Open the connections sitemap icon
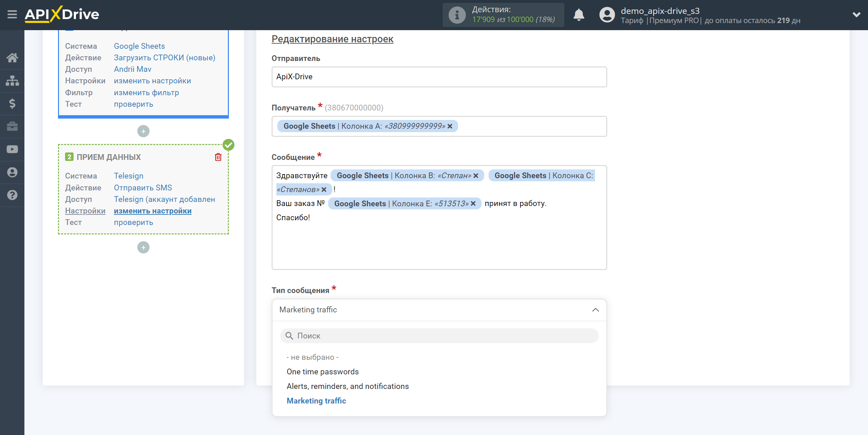 (12, 81)
